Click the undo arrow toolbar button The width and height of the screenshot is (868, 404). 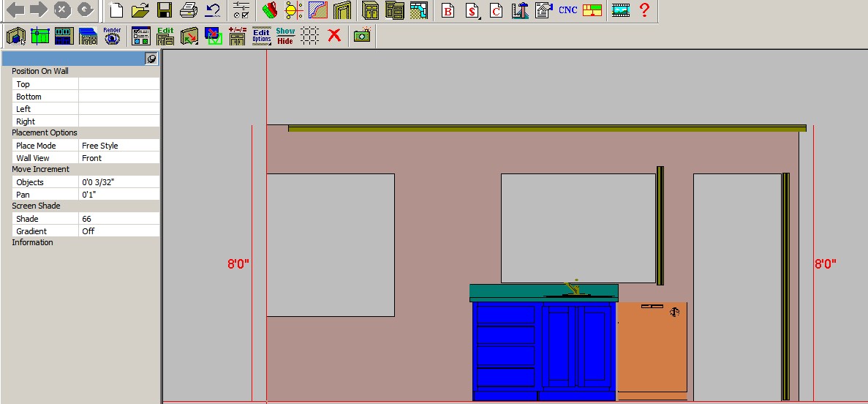tap(213, 10)
